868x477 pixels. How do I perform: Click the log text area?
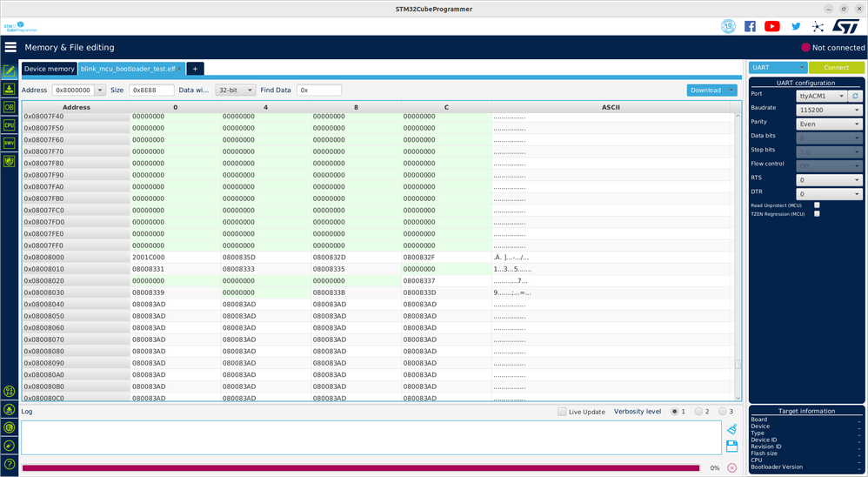pos(371,438)
